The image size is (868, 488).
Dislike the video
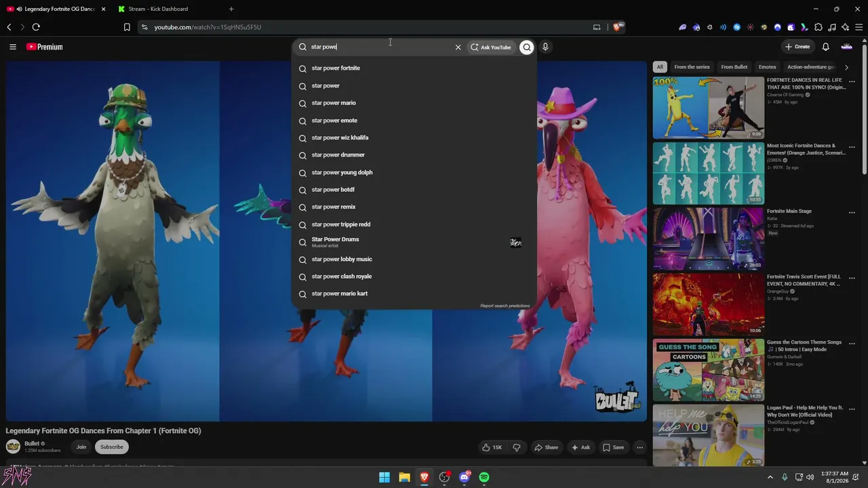coord(517,447)
